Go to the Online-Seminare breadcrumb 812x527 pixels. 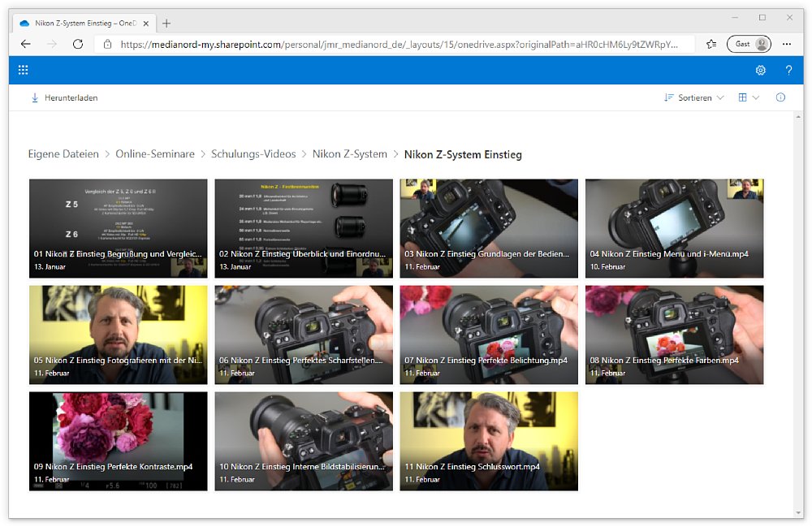155,154
